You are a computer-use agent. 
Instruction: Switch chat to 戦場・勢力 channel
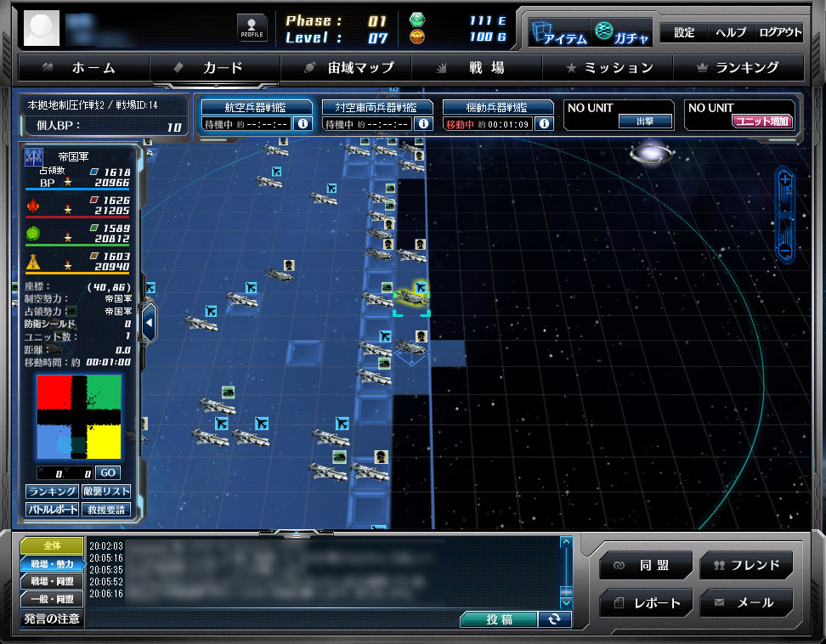click(x=52, y=564)
